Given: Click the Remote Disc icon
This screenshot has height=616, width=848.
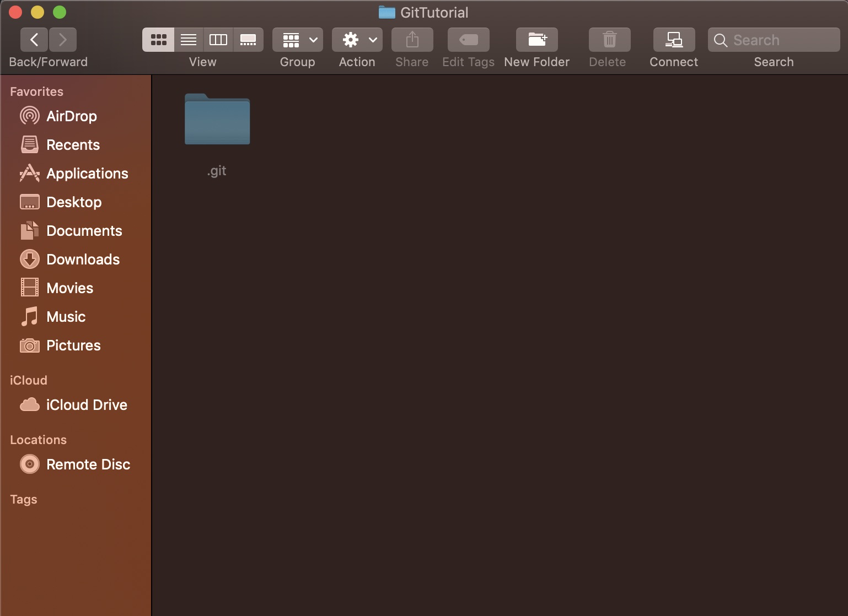Looking at the screenshot, I should click(30, 464).
